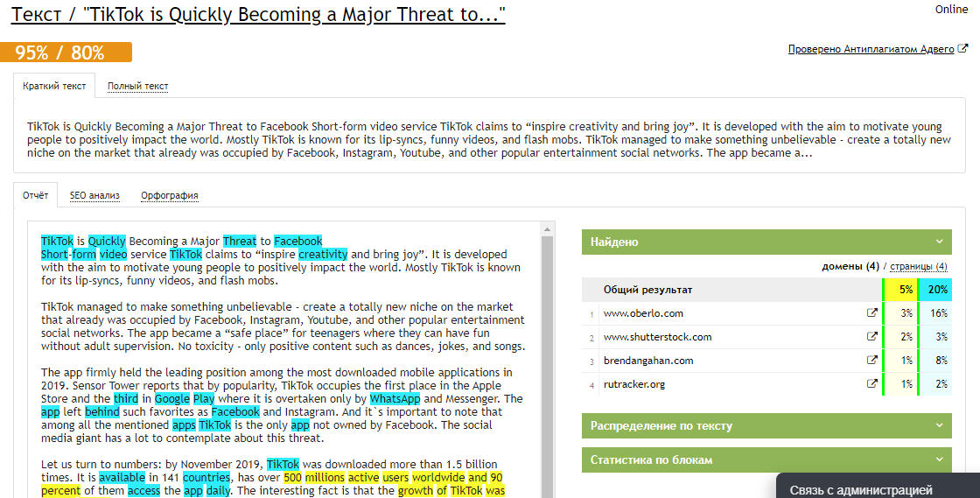Open the SEO анализ tab
This screenshot has height=498, width=980.
pyautogui.click(x=94, y=195)
